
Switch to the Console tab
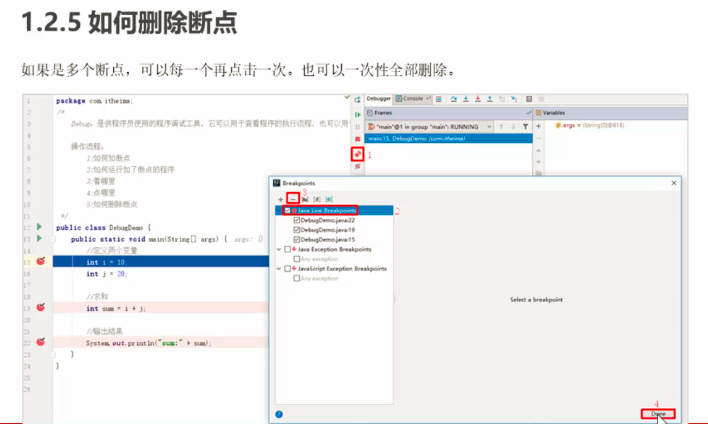[x=413, y=98]
